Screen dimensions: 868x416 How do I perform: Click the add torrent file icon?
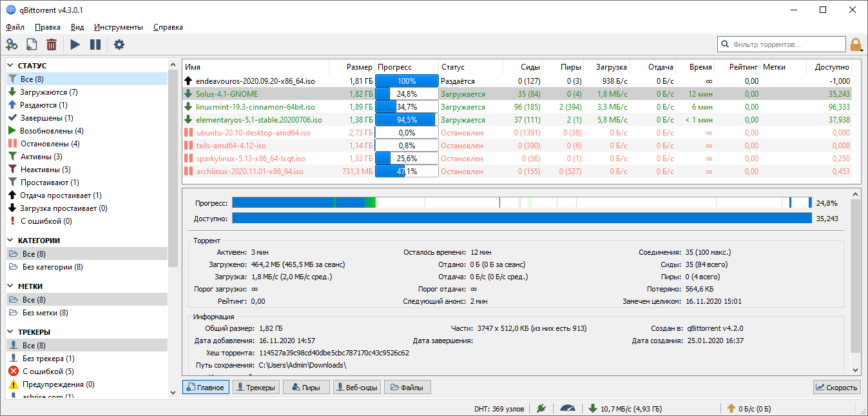(x=32, y=45)
